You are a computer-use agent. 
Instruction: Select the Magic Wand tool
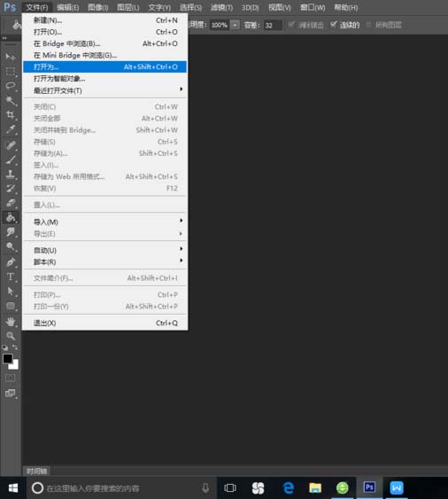pyautogui.click(x=11, y=100)
